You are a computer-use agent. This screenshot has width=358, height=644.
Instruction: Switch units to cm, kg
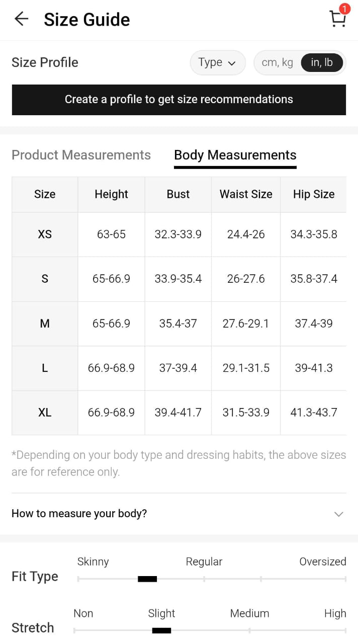[x=277, y=62]
